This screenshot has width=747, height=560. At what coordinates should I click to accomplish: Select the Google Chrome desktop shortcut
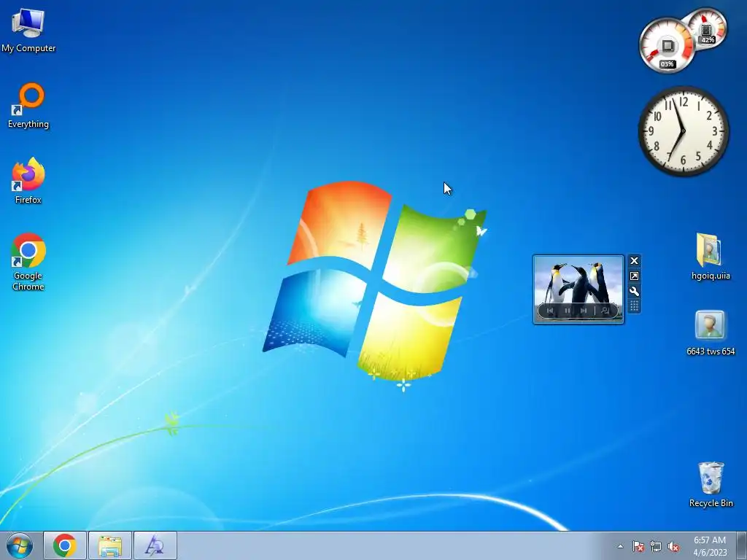(28, 262)
